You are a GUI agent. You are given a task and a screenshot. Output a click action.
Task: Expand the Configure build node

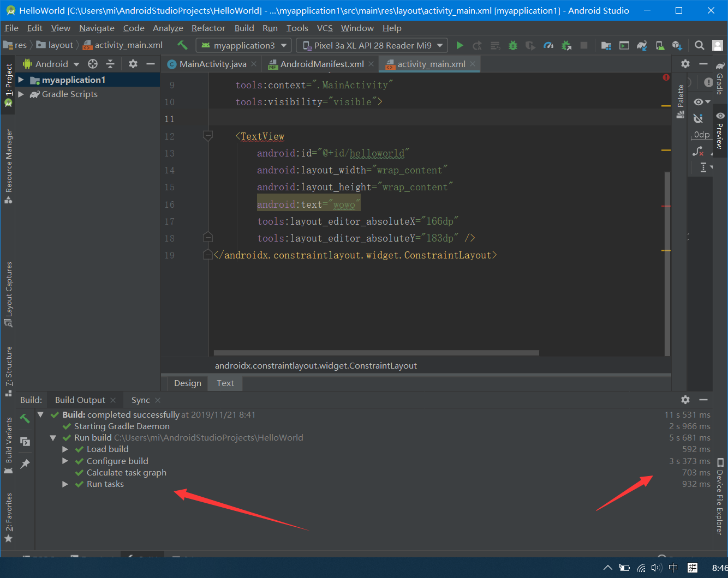click(65, 461)
